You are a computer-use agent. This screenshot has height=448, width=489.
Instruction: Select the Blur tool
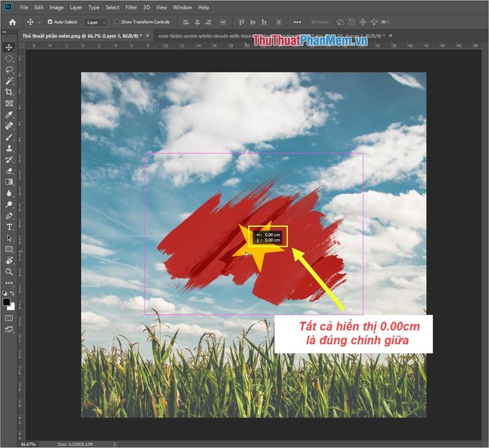(8, 193)
